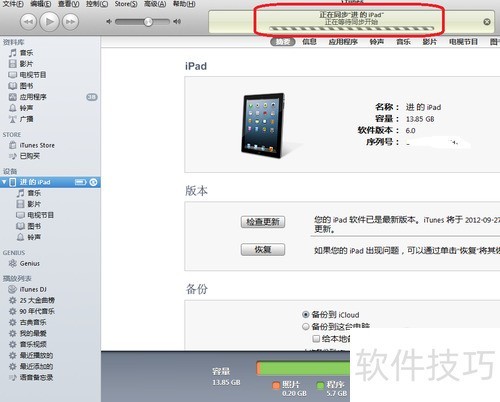Click the orange 照片 legend swatch
The width and height of the screenshot is (500, 402).
pos(276,385)
